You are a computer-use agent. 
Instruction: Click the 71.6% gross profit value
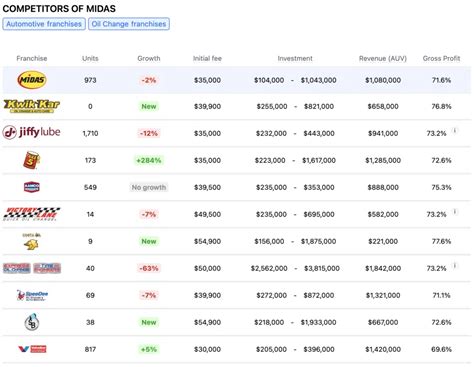pos(441,80)
